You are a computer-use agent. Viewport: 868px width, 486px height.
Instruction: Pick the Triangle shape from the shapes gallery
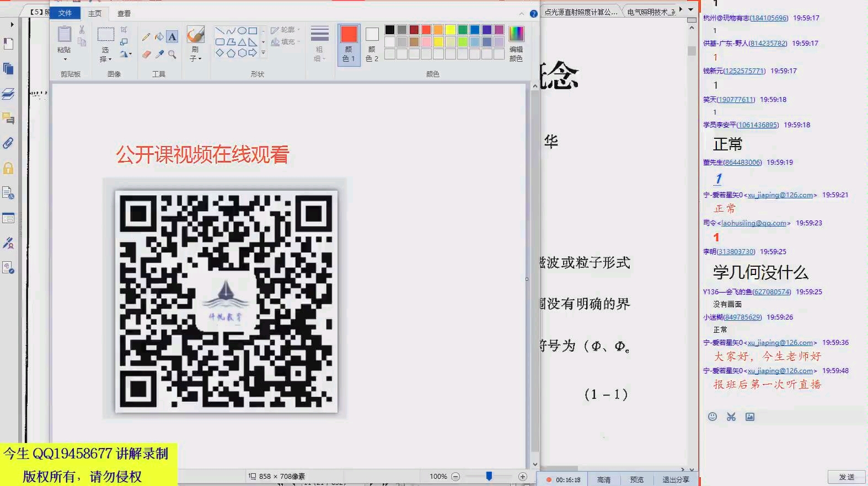coord(242,42)
